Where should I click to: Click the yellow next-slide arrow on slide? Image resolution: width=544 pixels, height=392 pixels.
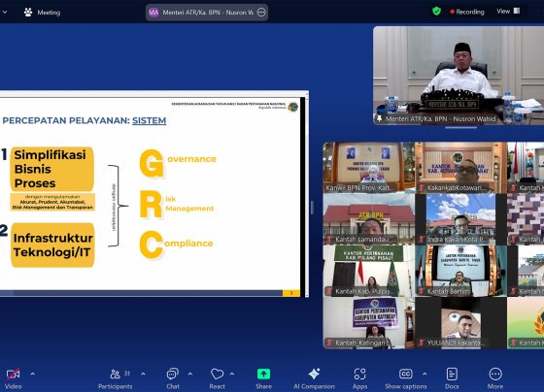291,293
